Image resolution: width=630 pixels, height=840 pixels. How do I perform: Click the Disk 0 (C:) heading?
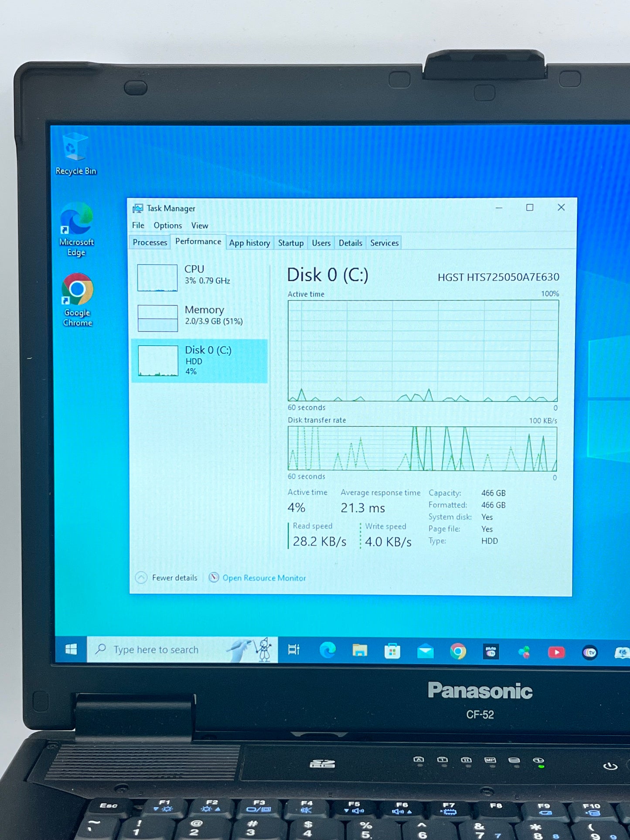(328, 275)
